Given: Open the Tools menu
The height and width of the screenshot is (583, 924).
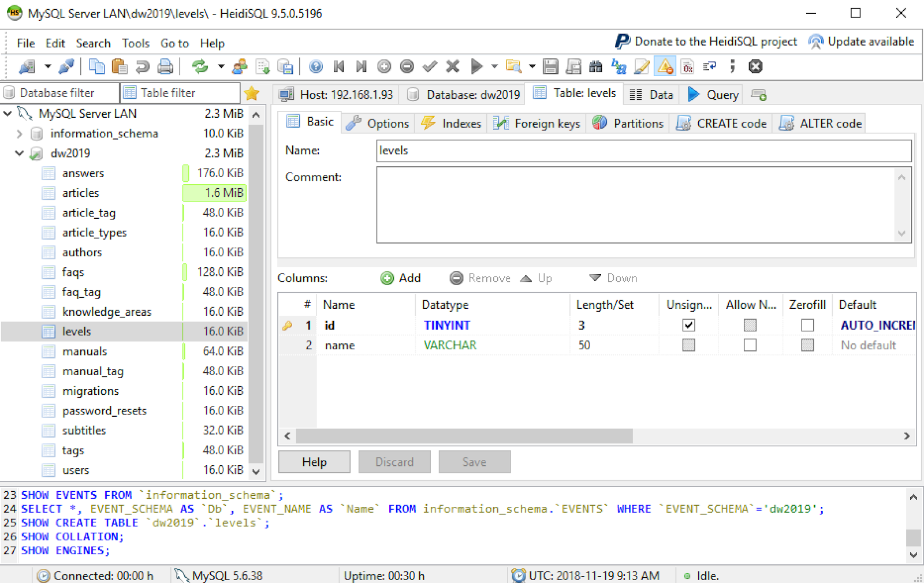Looking at the screenshot, I should point(135,43).
